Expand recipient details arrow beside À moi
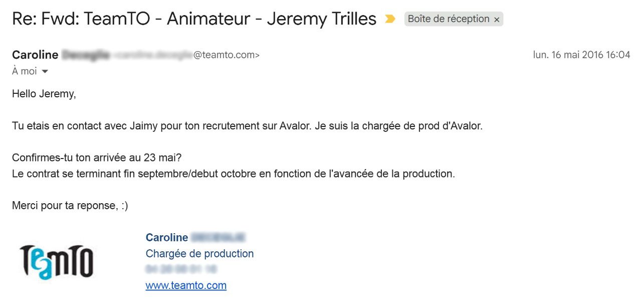644x304 pixels. click(45, 72)
